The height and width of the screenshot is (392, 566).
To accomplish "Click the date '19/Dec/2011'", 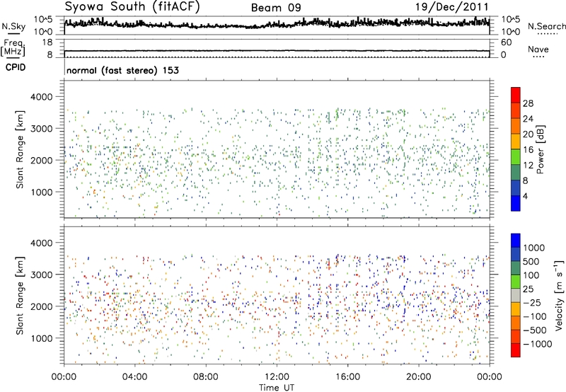I will coord(452,6).
